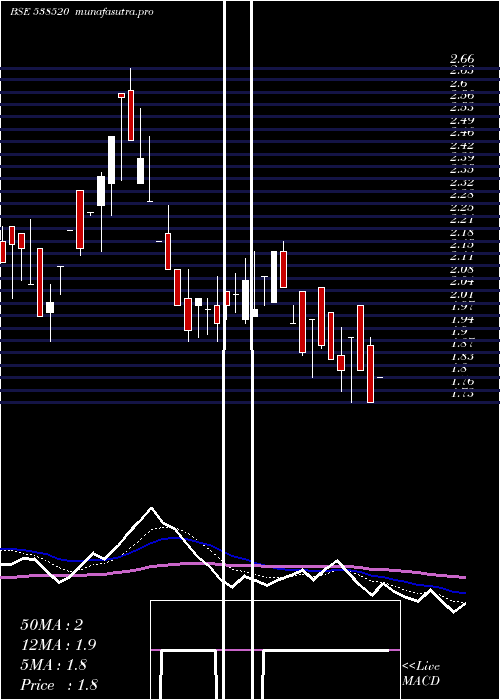Image resolution: width=500 pixels, height=700 pixels.
Task: Click the munafasutra.pro site label
Action: (115, 12)
